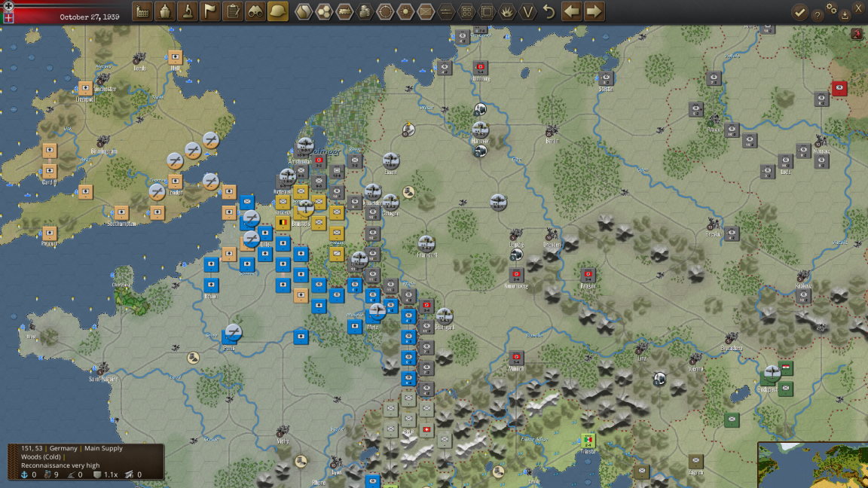Select the Italian flag unit at Trieste
Image resolution: width=868 pixels, height=488 pixels.
588,441
